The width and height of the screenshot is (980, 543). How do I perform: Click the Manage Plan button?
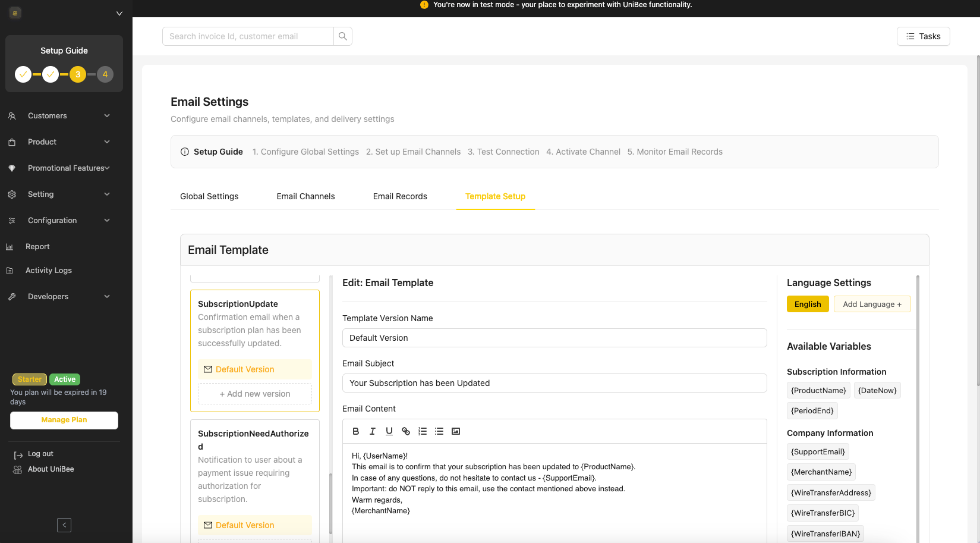pyautogui.click(x=64, y=420)
